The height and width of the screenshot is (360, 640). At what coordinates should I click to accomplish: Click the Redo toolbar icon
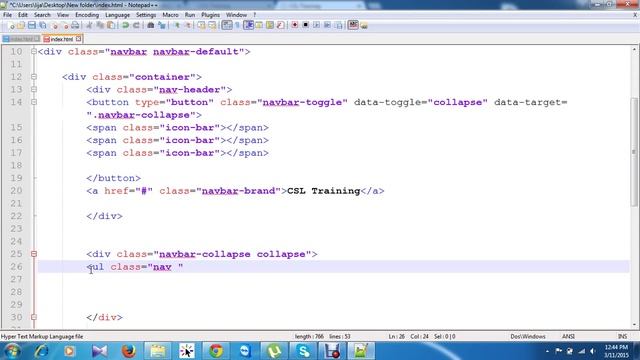(136, 25)
